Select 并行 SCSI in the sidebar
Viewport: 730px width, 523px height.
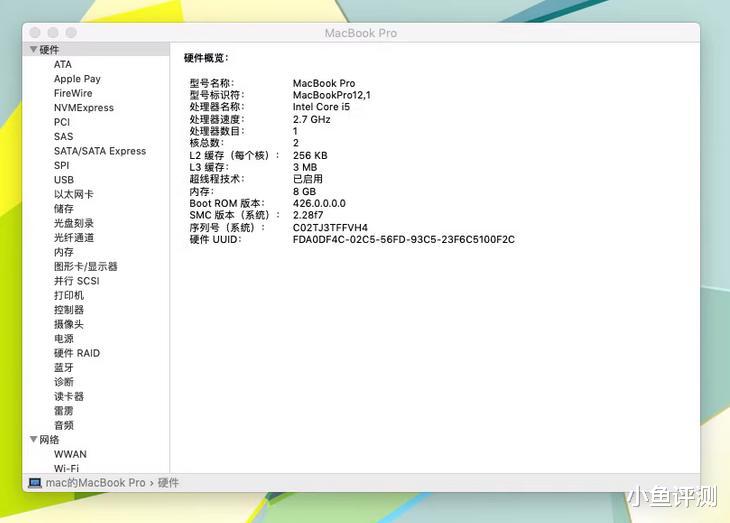[77, 281]
